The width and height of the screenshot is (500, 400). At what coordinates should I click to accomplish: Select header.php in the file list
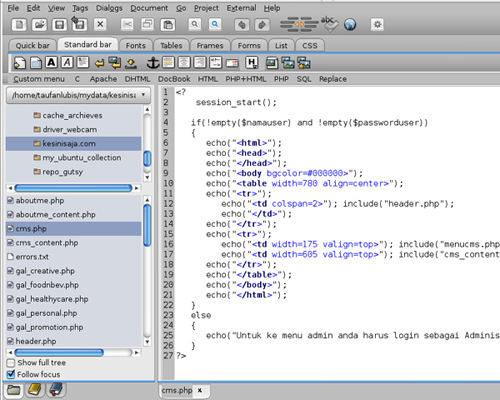32,341
